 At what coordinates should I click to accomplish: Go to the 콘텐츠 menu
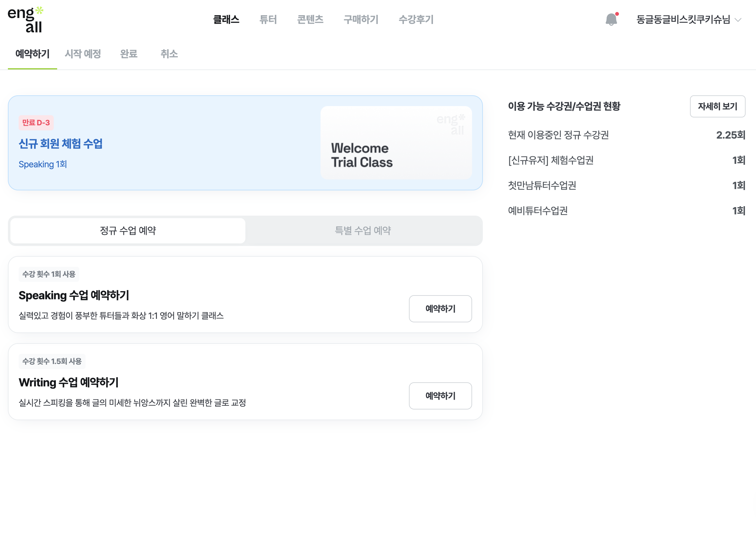(x=310, y=20)
